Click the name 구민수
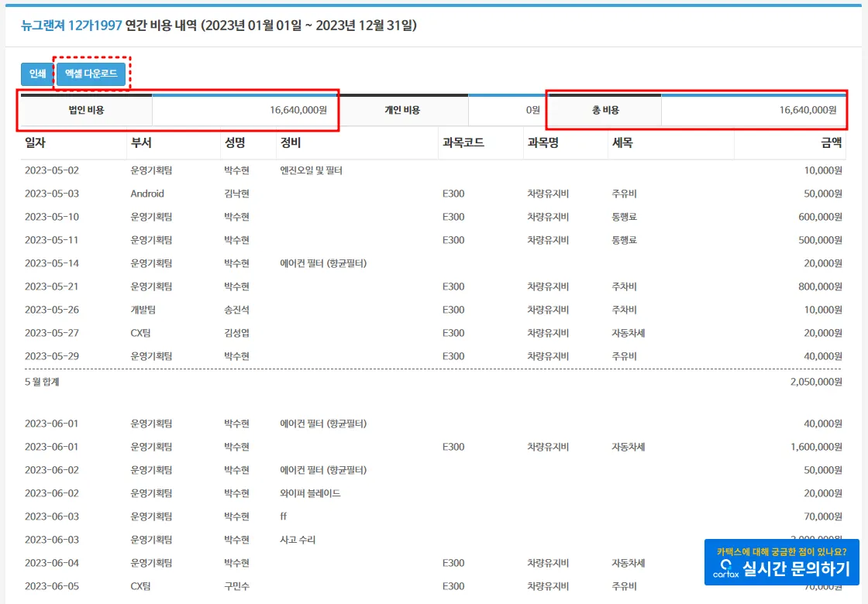Viewport: 868px width, 604px height. [x=236, y=586]
